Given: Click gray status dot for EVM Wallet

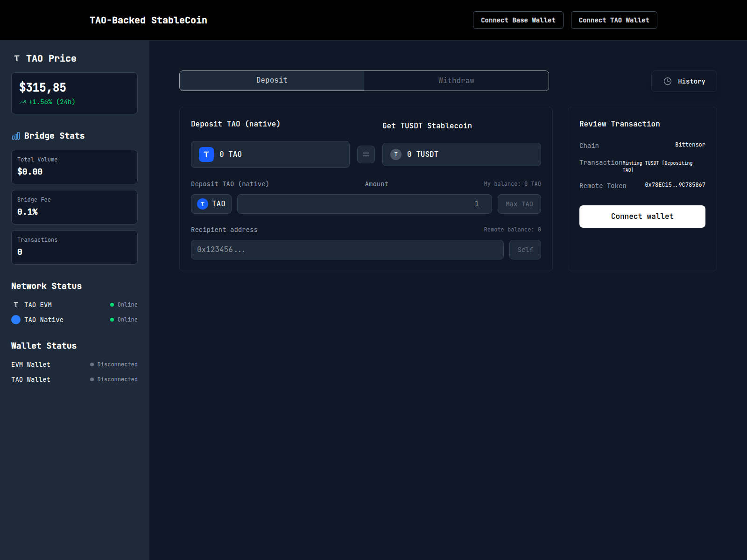Looking at the screenshot, I should point(92,364).
